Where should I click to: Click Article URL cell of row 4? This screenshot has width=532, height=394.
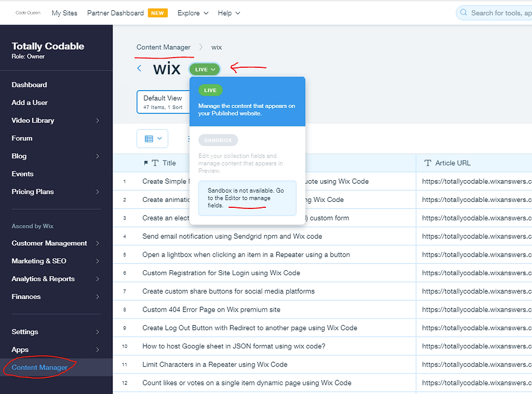coord(474,236)
